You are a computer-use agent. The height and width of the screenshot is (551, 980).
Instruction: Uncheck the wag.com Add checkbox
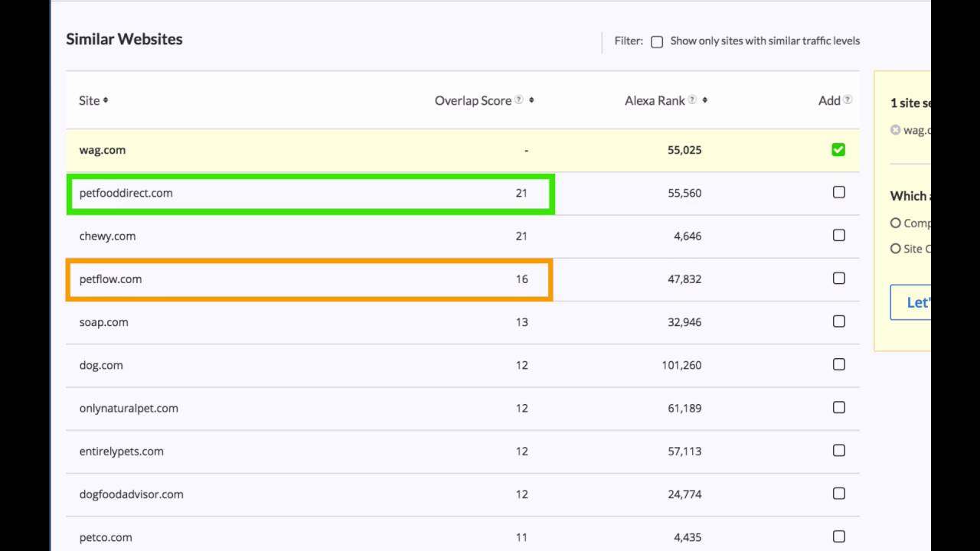pos(838,149)
